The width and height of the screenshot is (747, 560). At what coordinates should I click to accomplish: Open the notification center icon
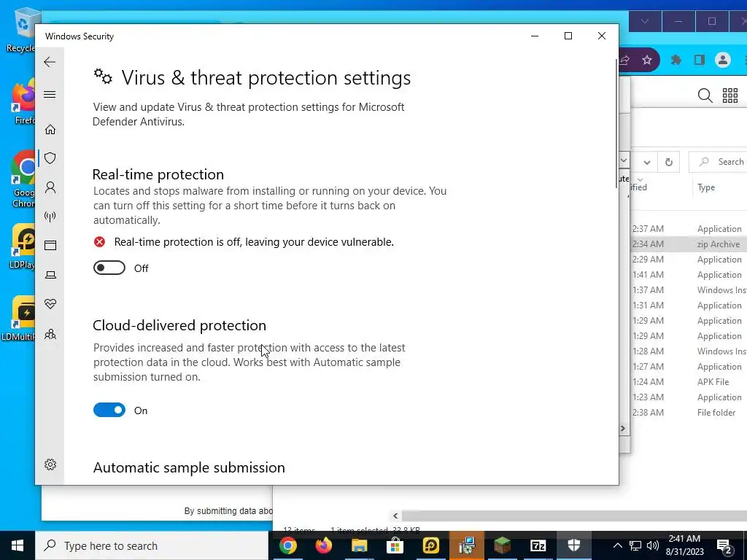723,545
